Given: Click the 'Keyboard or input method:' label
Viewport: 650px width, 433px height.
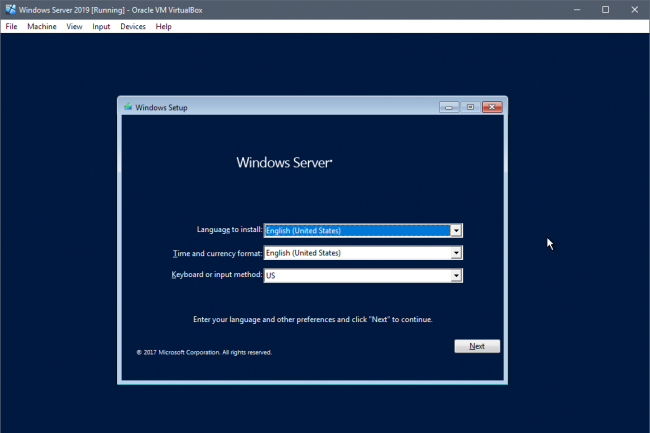Looking at the screenshot, I should [x=217, y=275].
